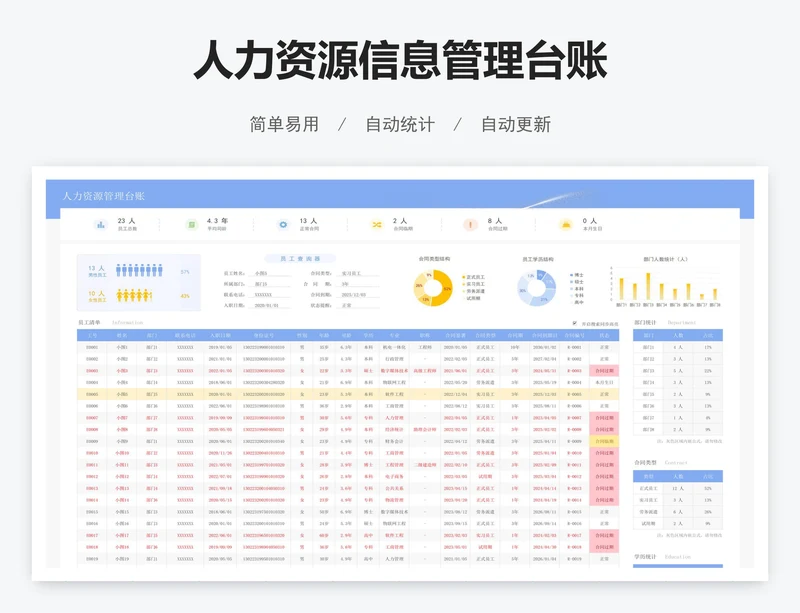Click the 10 人 female employee count
The image size is (800, 613).
96,293
